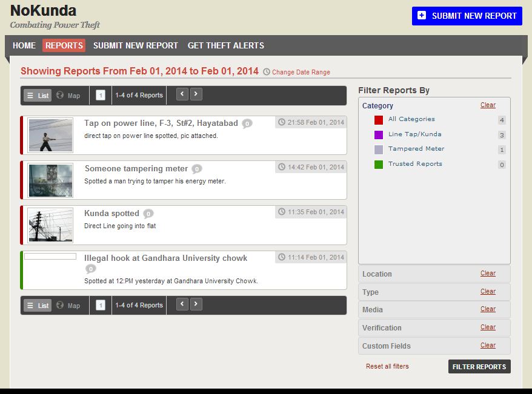Clear the Location filter
This screenshot has height=394, width=532.
pyautogui.click(x=488, y=273)
